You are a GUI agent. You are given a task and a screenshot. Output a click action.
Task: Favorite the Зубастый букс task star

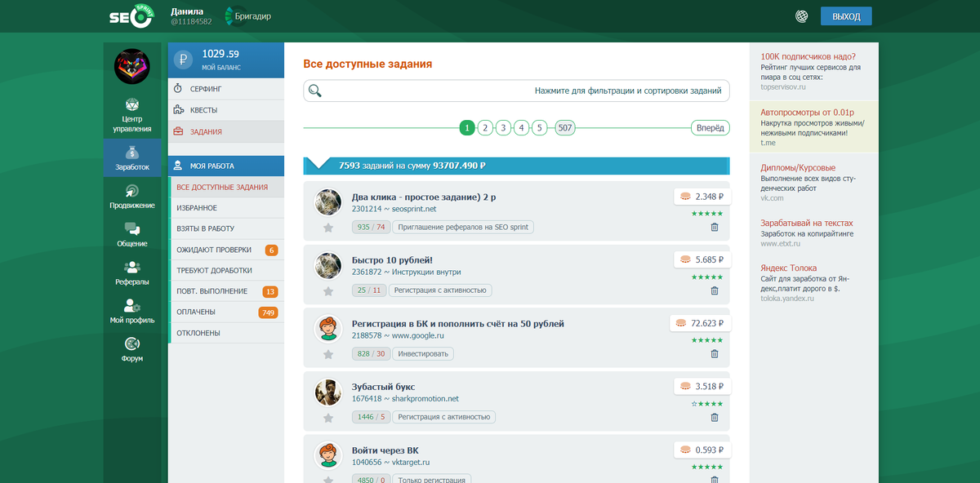(328, 418)
